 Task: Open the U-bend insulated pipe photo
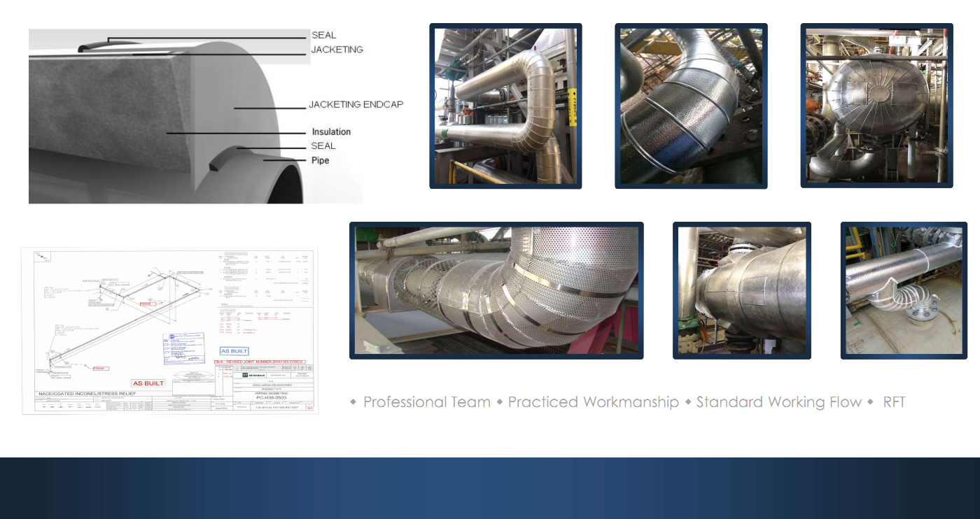505,106
